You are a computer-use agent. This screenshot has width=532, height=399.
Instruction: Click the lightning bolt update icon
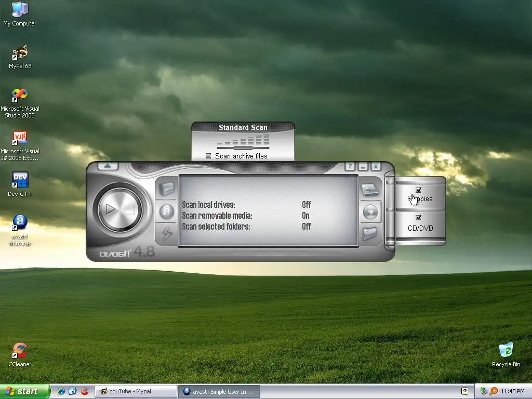[166, 233]
